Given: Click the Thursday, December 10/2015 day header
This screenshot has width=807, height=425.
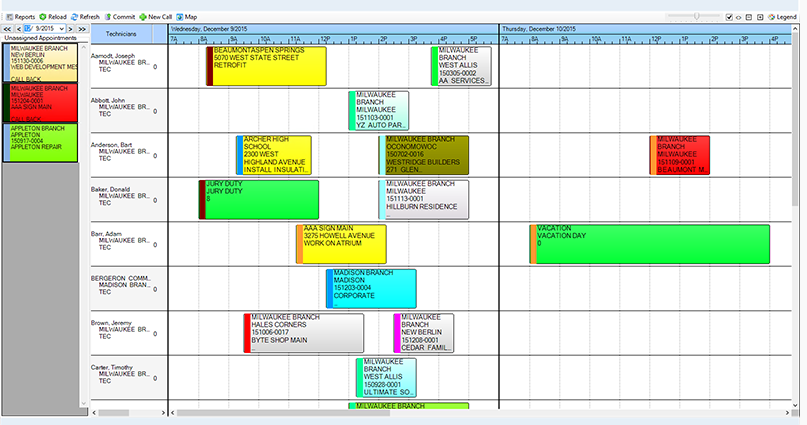Looking at the screenshot, I should point(646,29).
